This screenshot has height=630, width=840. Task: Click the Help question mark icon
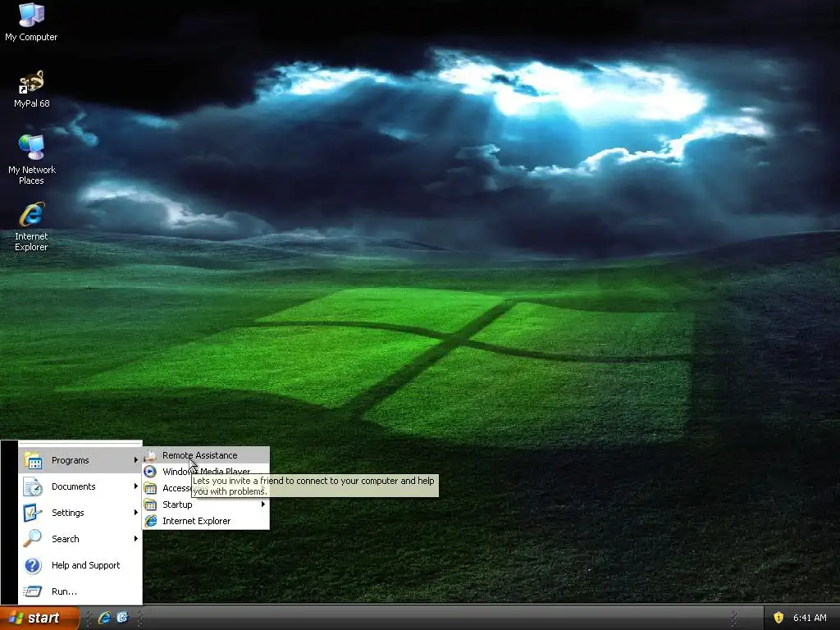tap(33, 565)
